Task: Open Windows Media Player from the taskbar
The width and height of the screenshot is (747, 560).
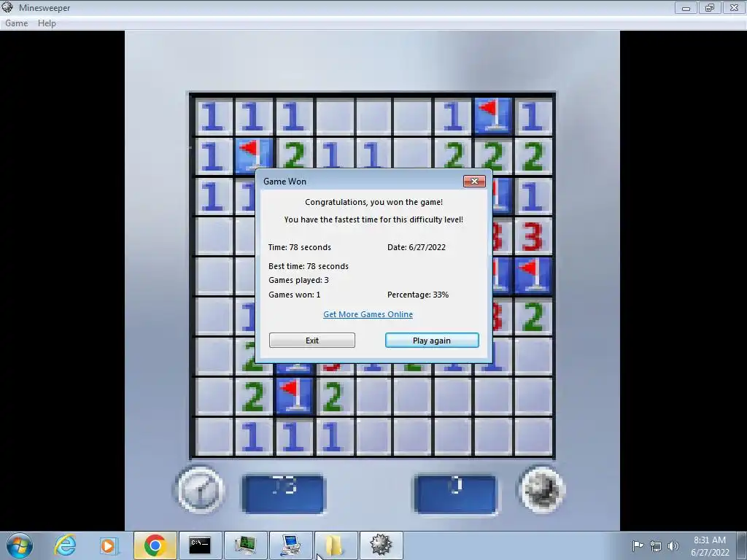Action: click(108, 545)
